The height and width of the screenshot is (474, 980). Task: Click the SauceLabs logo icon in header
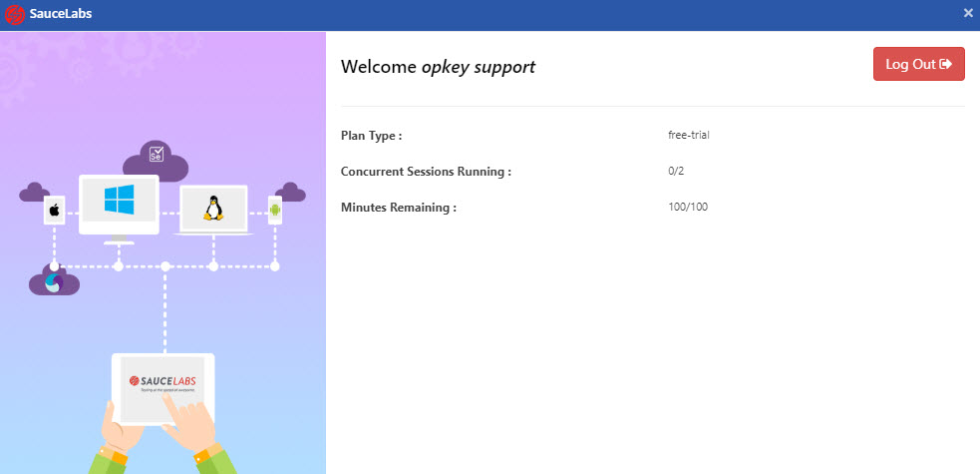click(14, 14)
